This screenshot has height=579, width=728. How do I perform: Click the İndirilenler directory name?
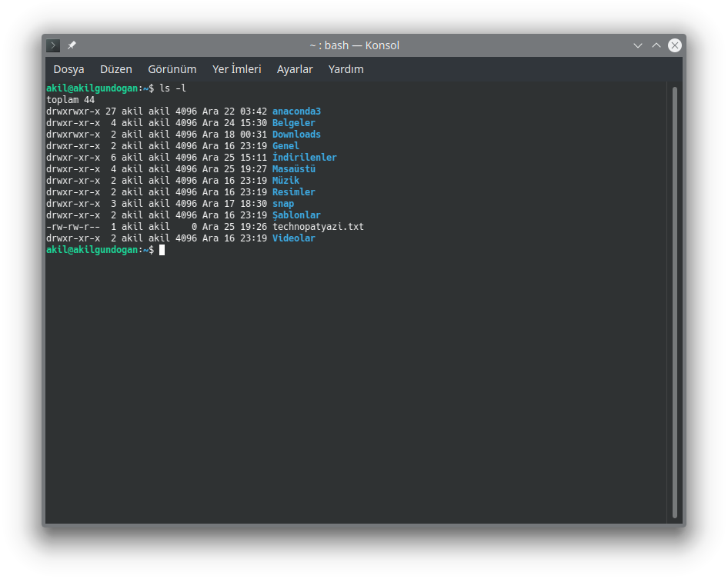tap(304, 158)
